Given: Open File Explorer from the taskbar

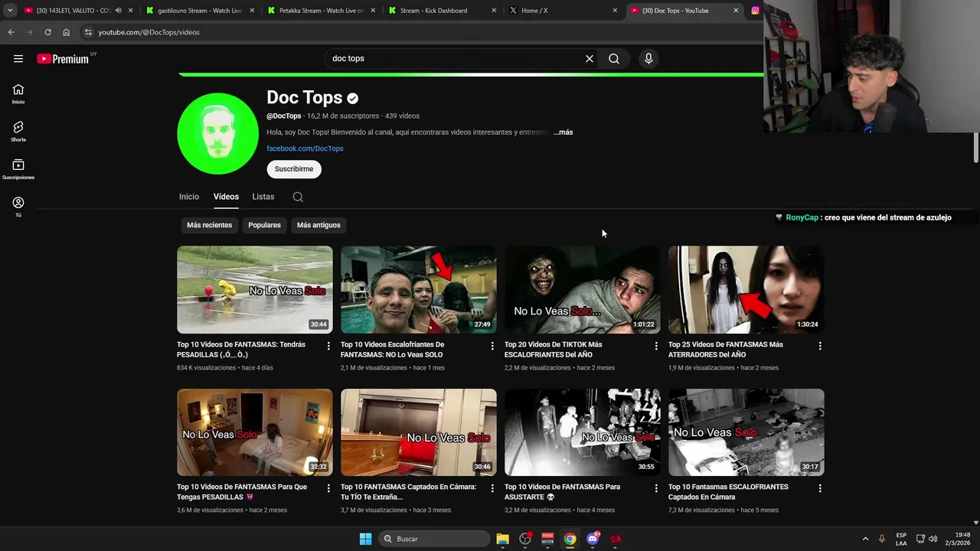Looking at the screenshot, I should (502, 539).
